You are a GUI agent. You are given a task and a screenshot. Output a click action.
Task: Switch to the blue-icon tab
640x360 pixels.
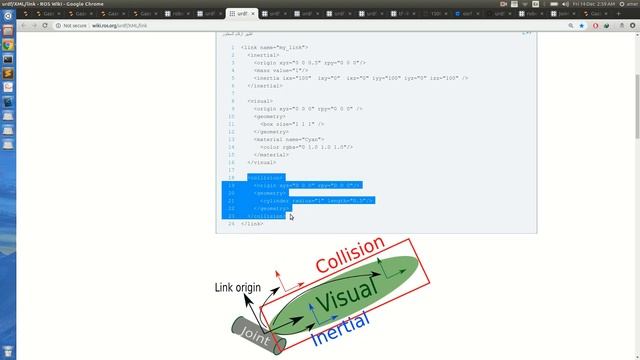click(x=467, y=13)
